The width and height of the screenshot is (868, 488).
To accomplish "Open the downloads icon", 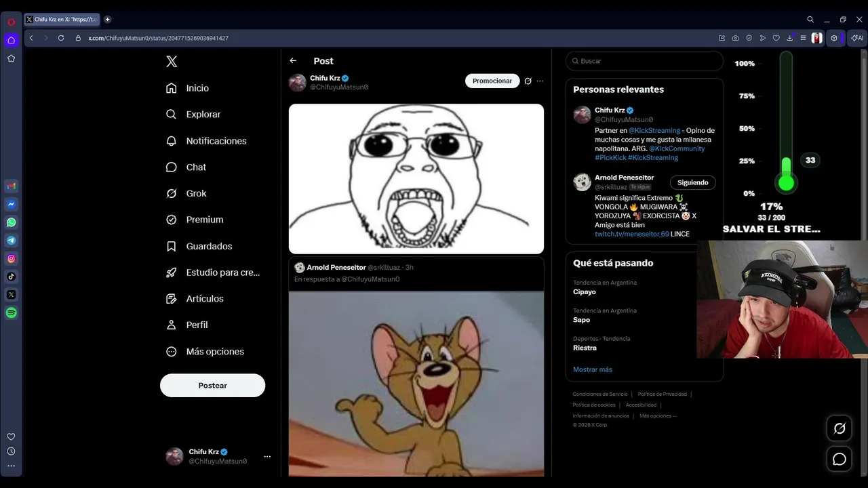I will [x=790, y=38].
